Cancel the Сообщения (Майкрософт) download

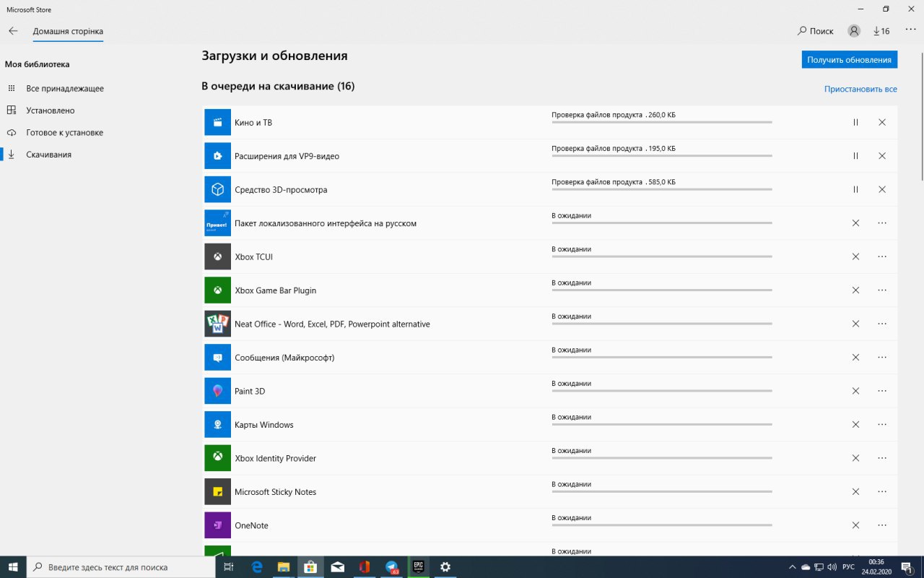[855, 358]
